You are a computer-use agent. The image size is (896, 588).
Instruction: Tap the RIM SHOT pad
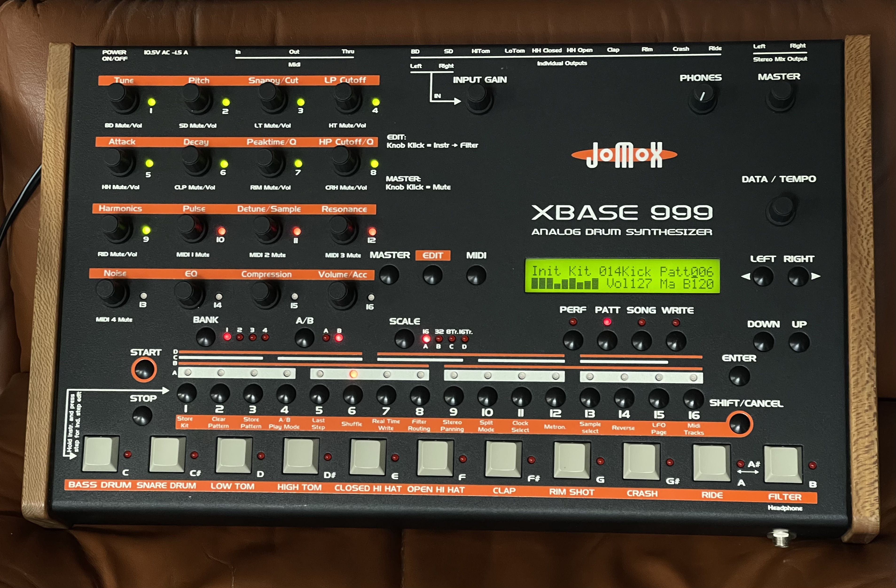[571, 461]
